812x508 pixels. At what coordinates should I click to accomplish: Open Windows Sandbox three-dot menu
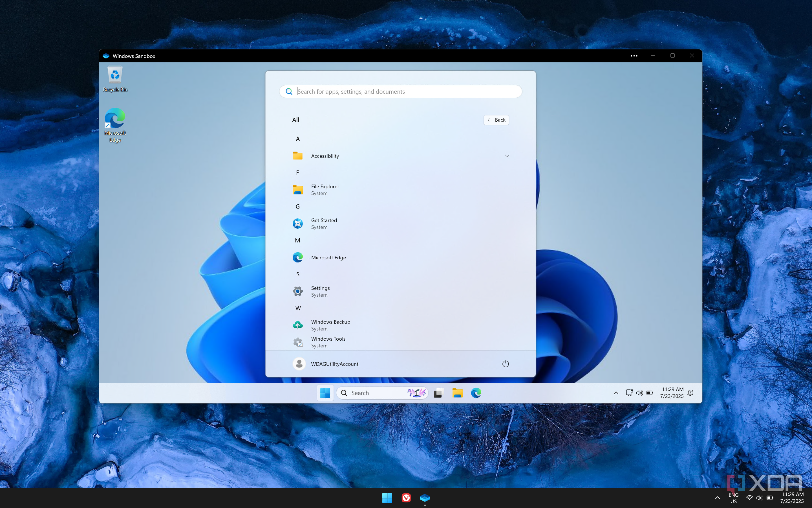pos(634,56)
